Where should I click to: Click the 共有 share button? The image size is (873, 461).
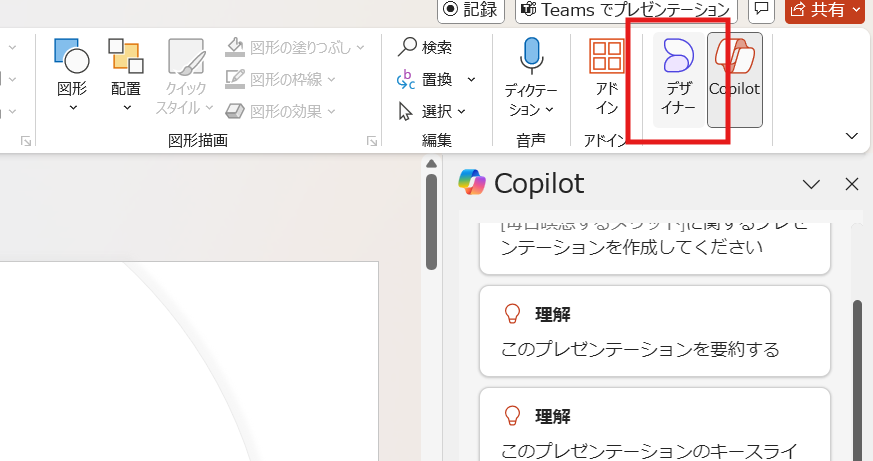coord(825,9)
